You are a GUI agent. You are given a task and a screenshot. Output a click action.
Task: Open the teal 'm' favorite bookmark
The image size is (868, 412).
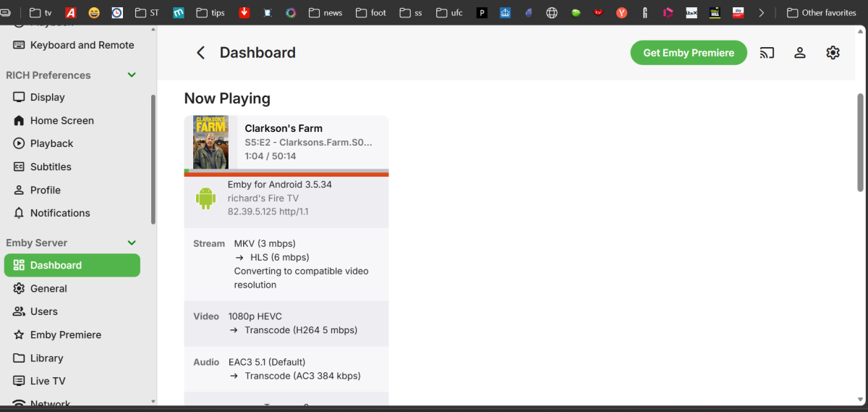point(178,12)
